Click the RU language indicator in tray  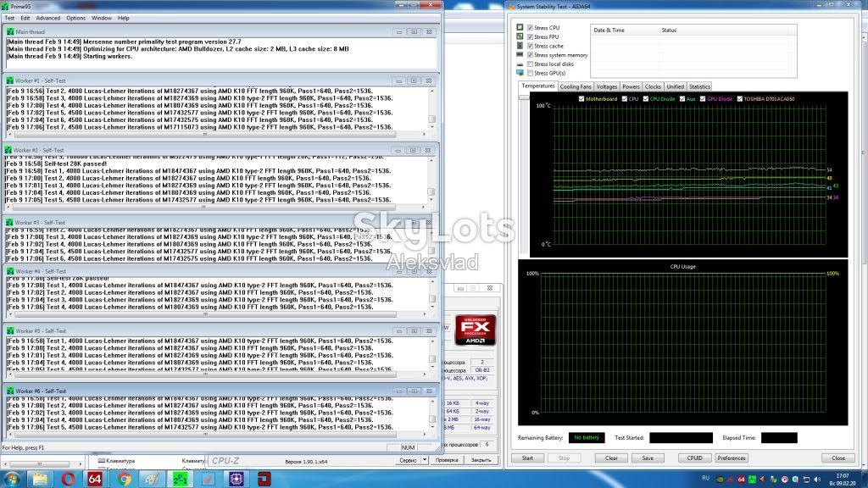click(706, 478)
